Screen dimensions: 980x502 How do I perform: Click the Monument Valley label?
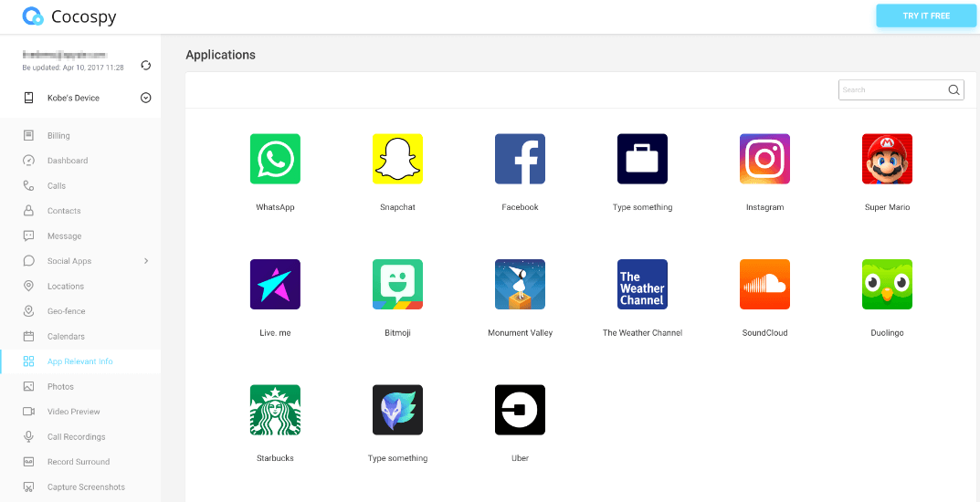click(x=520, y=333)
